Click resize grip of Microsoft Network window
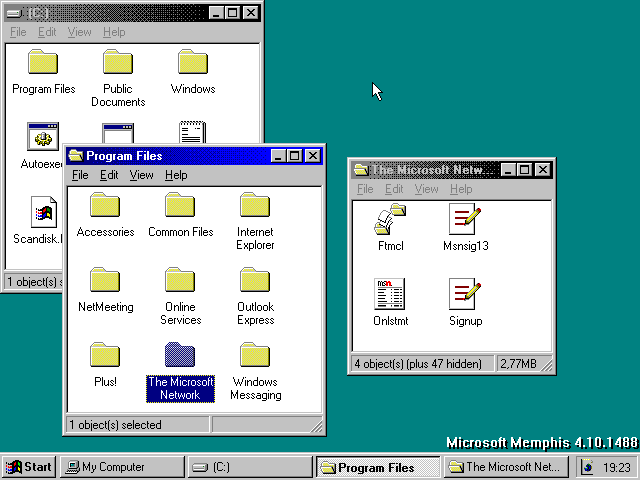 tap(546, 365)
